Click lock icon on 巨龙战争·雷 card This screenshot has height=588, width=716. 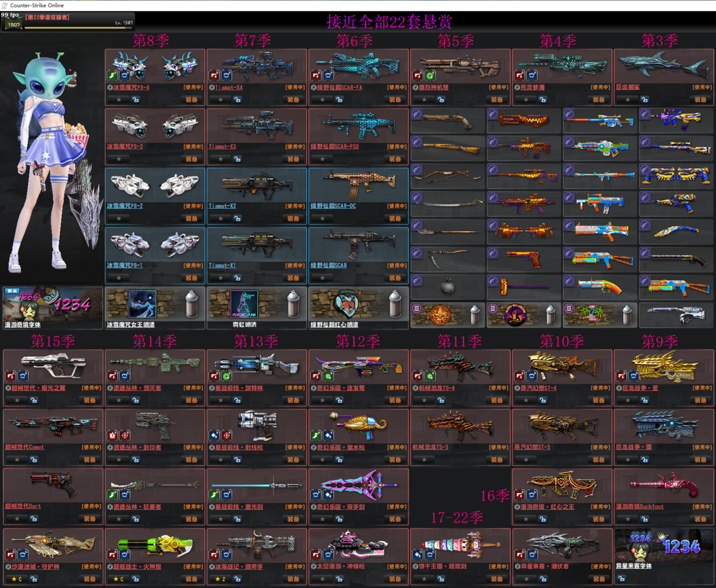644,459
